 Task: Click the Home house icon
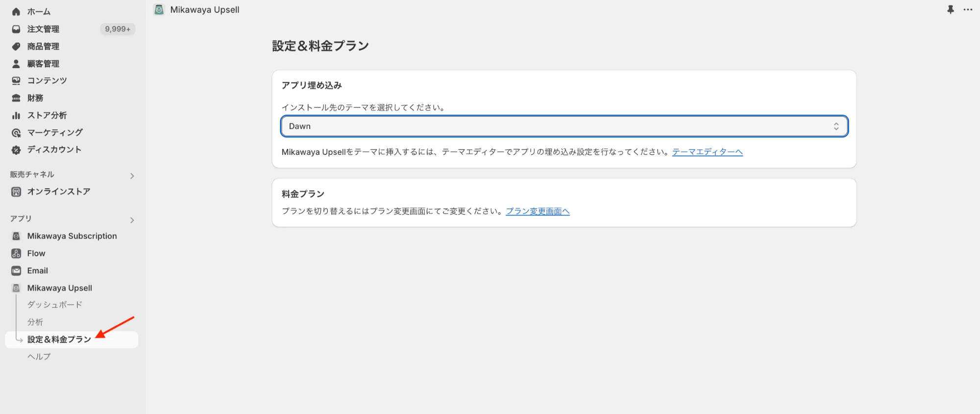point(16,11)
